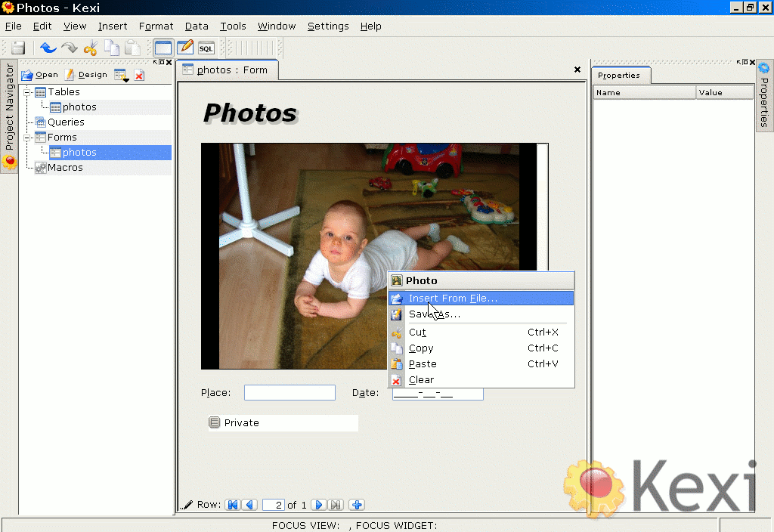Select the Clear option in Photo menu
This screenshot has height=532, width=774.
pos(421,380)
